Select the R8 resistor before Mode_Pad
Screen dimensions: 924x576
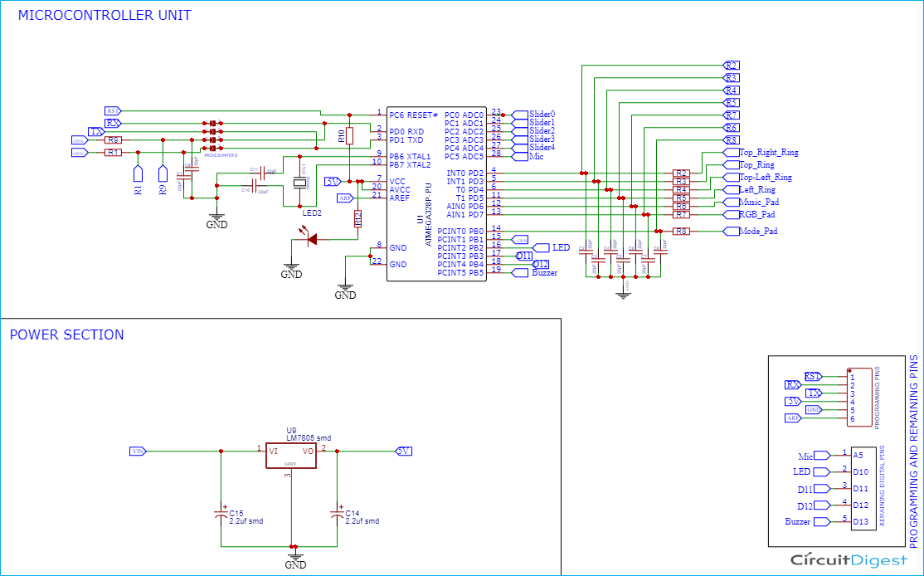(681, 231)
